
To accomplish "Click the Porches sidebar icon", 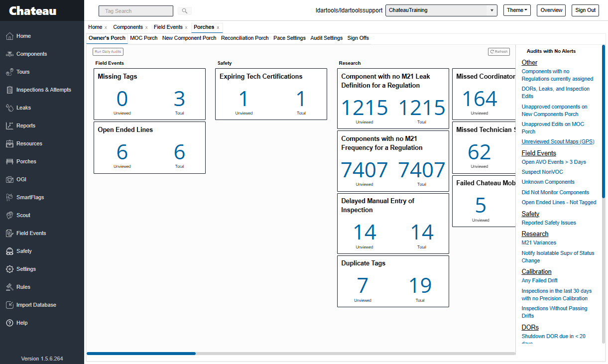I will (x=9, y=161).
